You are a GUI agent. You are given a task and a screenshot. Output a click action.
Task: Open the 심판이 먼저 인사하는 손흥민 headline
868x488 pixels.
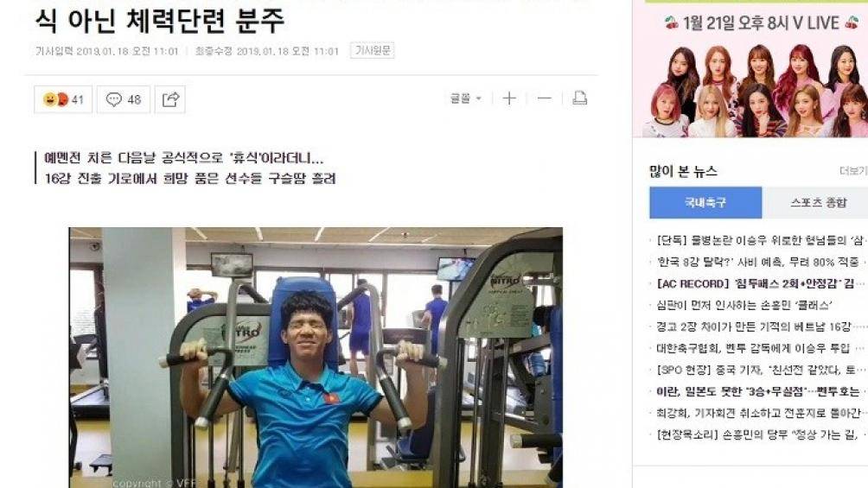744,305
